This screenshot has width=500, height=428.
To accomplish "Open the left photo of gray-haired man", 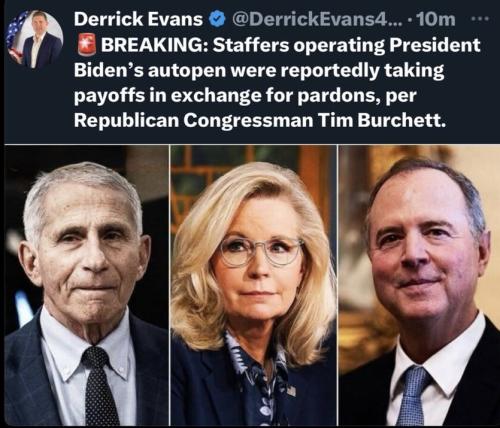I will tap(87, 285).
